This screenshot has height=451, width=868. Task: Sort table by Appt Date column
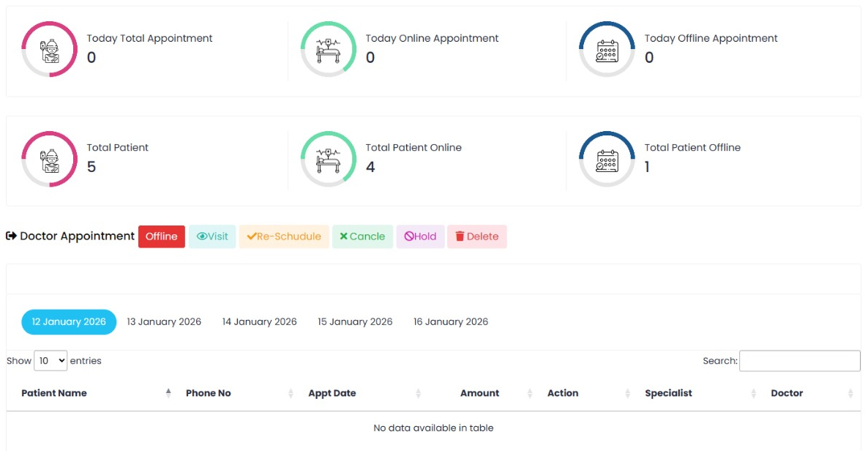[x=332, y=393]
